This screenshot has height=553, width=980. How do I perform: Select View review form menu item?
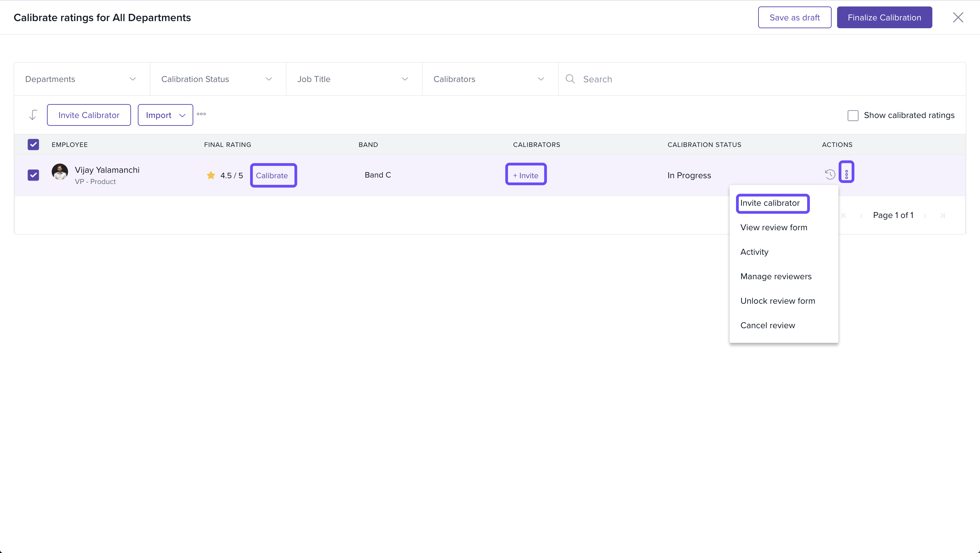click(x=773, y=228)
